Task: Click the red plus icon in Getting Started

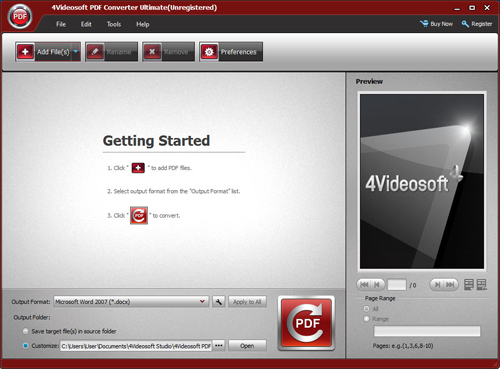Action: [138, 168]
